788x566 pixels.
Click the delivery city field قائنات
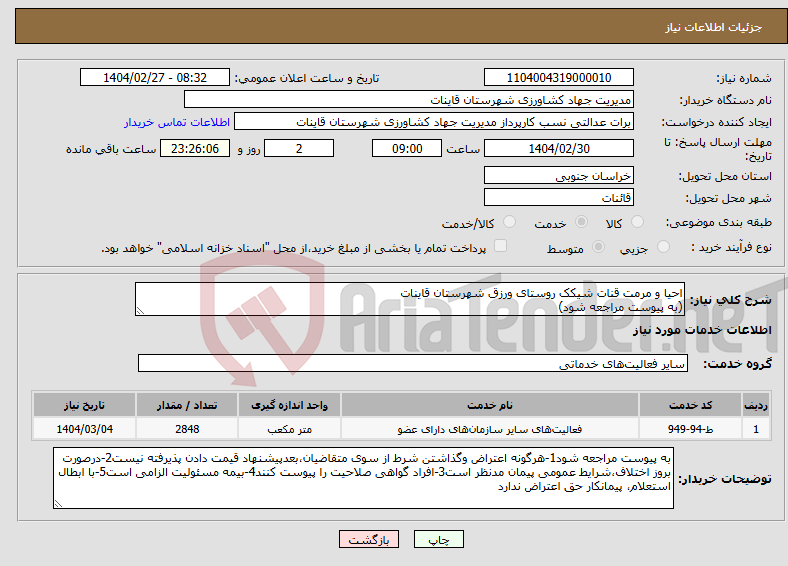point(558,197)
